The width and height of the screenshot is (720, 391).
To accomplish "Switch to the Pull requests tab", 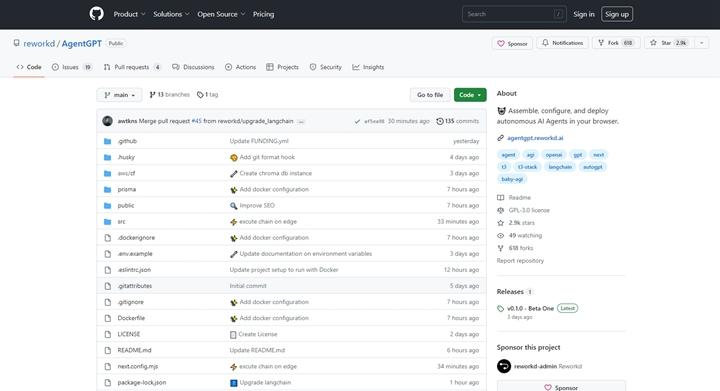I will pyautogui.click(x=132, y=67).
